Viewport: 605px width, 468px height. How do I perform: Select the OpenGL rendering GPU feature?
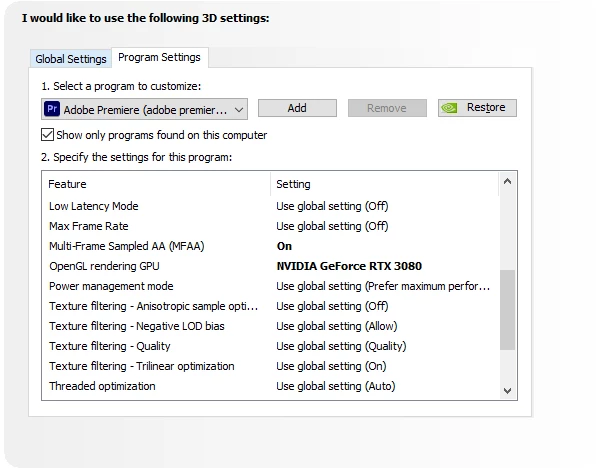(104, 266)
